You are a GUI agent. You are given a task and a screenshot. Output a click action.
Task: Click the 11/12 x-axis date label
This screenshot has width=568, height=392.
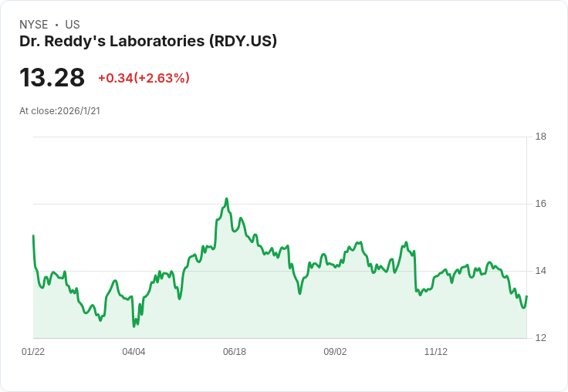click(x=436, y=352)
